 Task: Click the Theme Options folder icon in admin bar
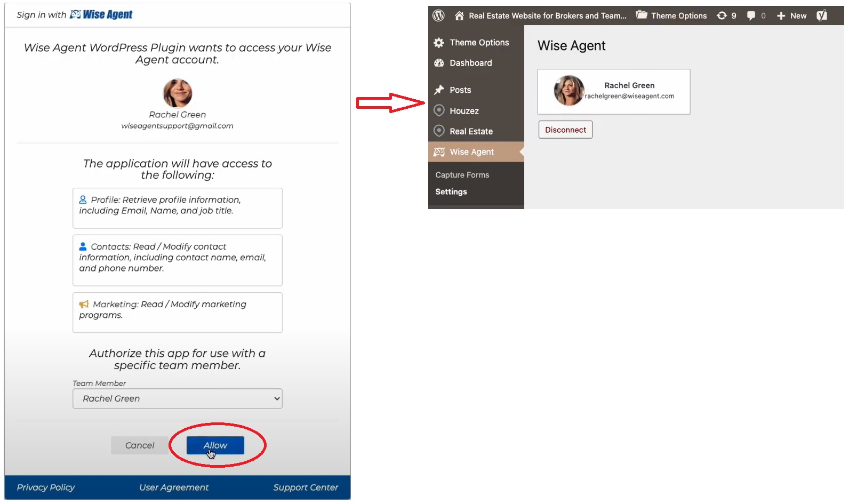point(642,15)
